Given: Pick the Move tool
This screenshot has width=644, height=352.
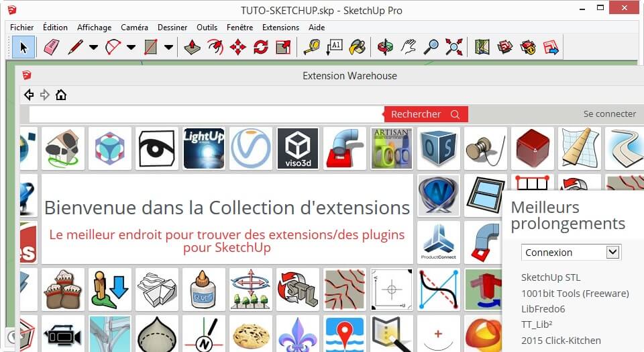Looking at the screenshot, I should (x=237, y=47).
